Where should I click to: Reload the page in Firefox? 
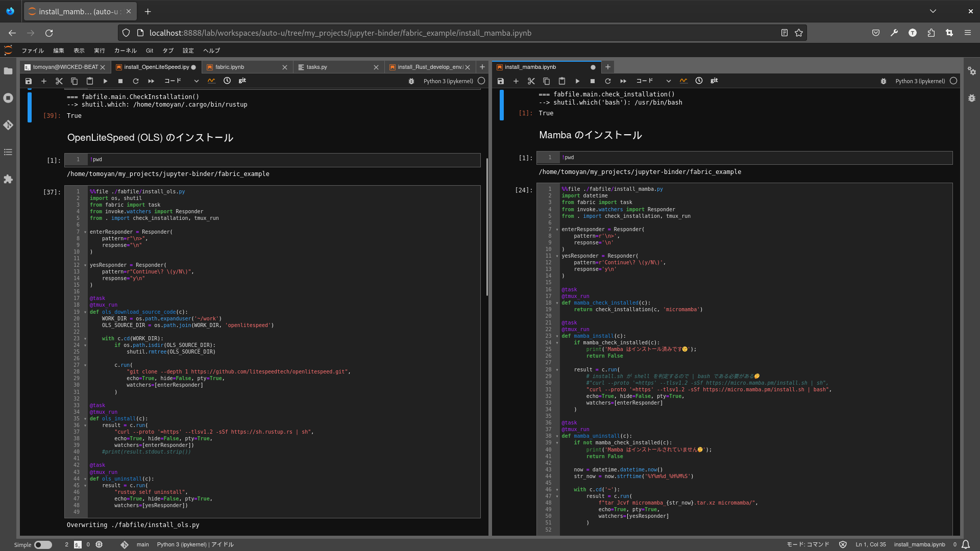point(49,33)
